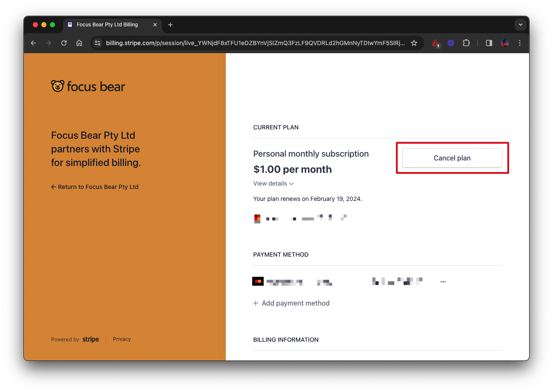Open the Extensions puzzle menu
Viewport: 553px width, 392px height.
tap(466, 43)
